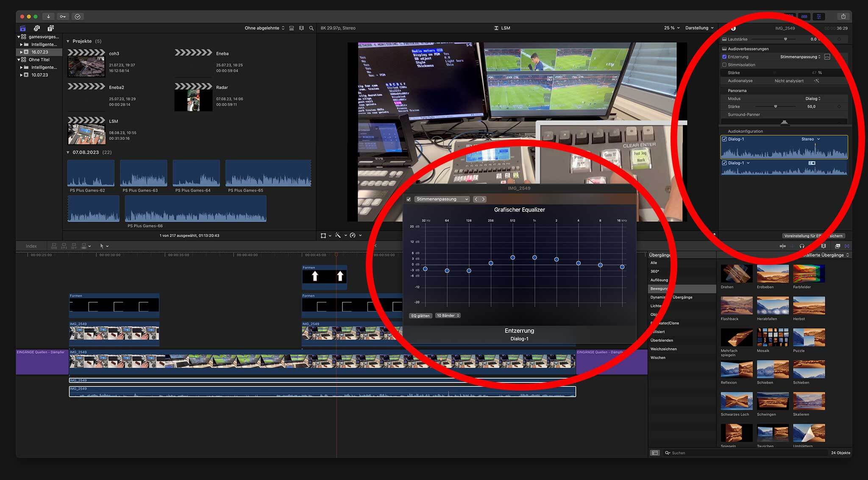This screenshot has height=480, width=868.
Task: Open the 10 Bänder dropdown in the equalizer
Action: (448, 315)
